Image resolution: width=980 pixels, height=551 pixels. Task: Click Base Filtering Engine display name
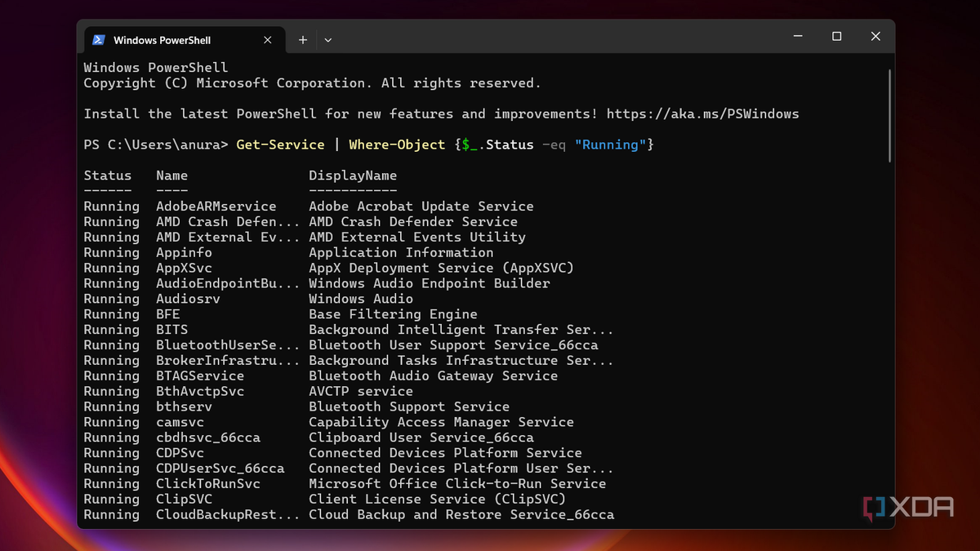(393, 314)
